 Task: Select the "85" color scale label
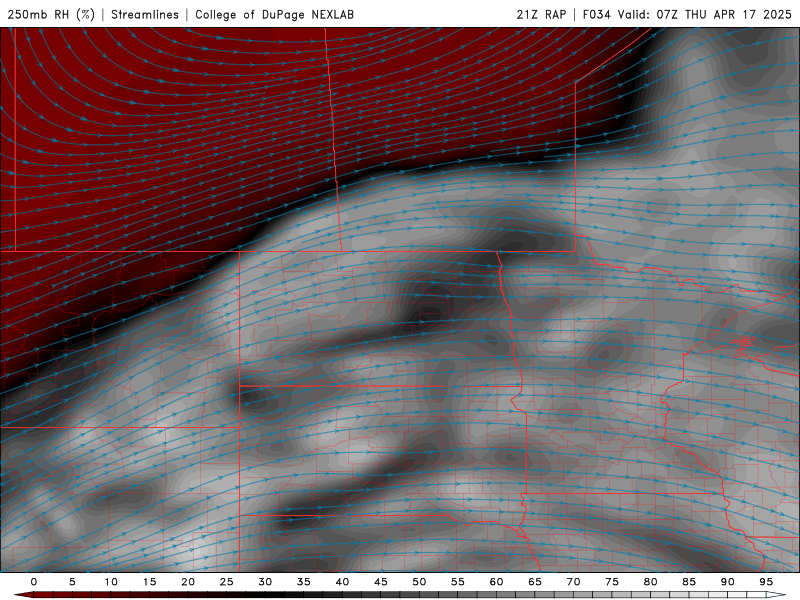coord(689,582)
